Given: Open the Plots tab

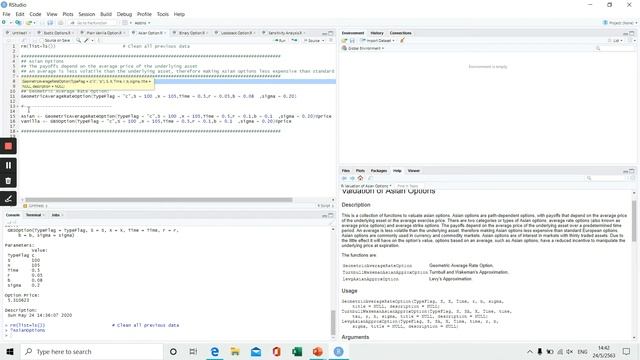Looking at the screenshot, I should 360,171.
